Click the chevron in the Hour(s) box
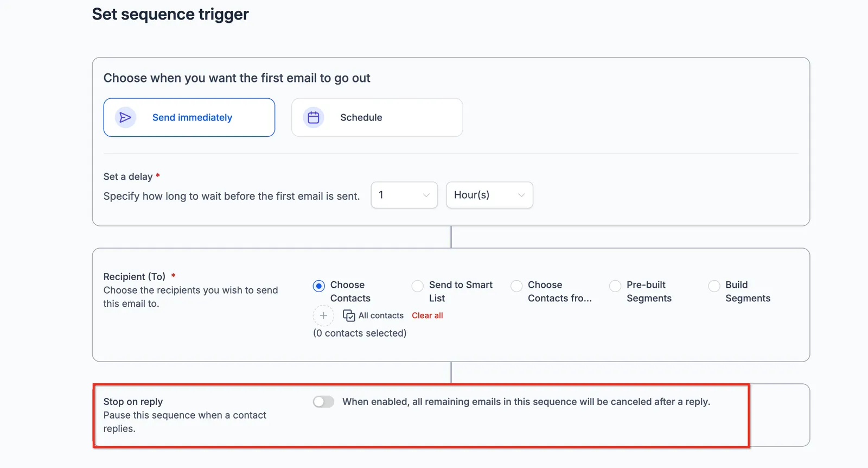This screenshot has height=468, width=868. pyautogui.click(x=521, y=195)
